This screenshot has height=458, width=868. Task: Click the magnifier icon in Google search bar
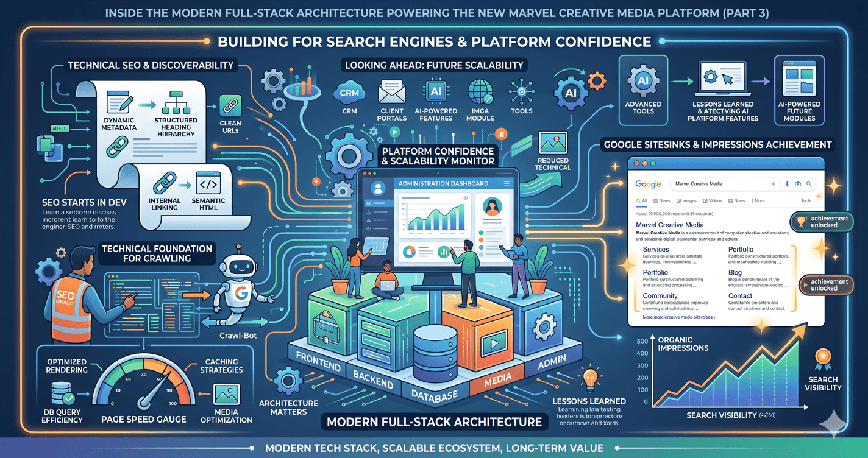pyautogui.click(x=809, y=183)
